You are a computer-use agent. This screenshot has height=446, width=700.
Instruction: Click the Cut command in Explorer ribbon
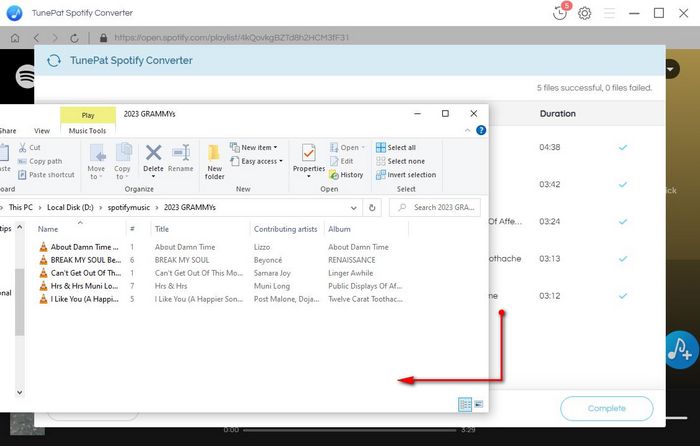(x=29, y=147)
